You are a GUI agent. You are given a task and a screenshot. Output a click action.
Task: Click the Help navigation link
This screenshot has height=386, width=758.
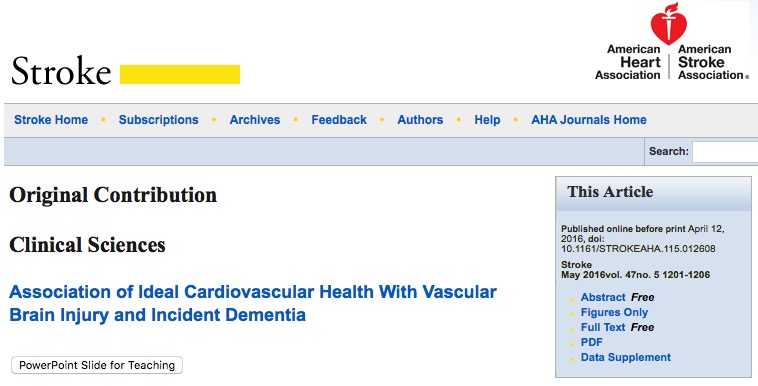tap(487, 120)
